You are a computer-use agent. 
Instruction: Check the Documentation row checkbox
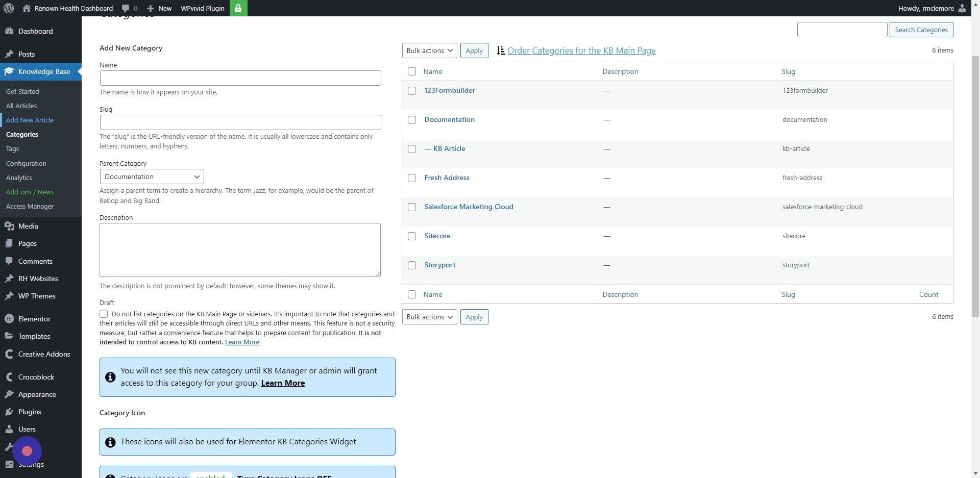click(x=412, y=120)
